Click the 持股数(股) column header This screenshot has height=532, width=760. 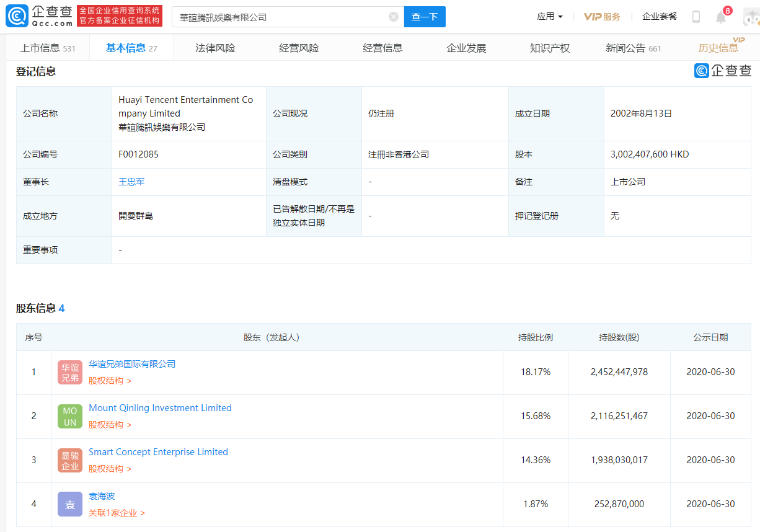(x=619, y=337)
